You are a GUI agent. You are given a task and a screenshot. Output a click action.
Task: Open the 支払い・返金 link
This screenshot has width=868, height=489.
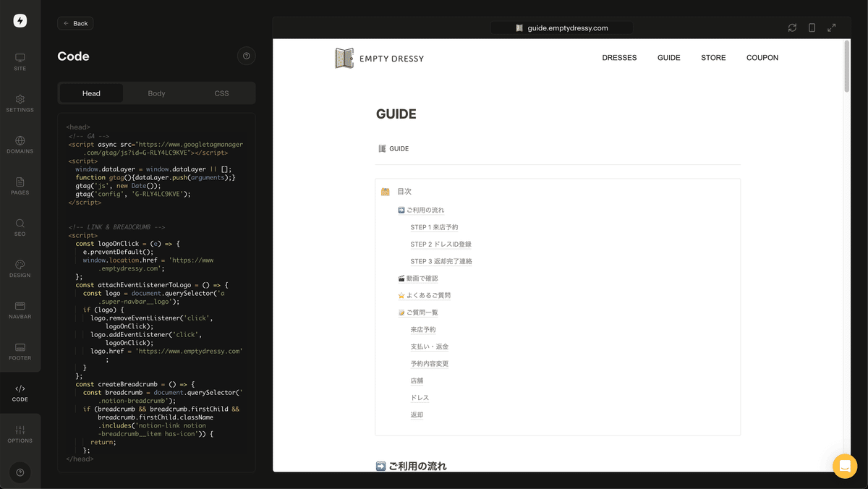[430, 346]
